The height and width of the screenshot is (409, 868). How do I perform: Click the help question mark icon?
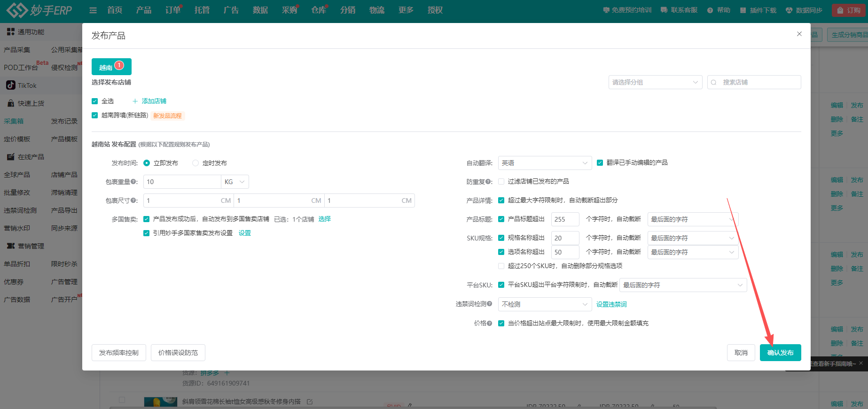click(710, 10)
